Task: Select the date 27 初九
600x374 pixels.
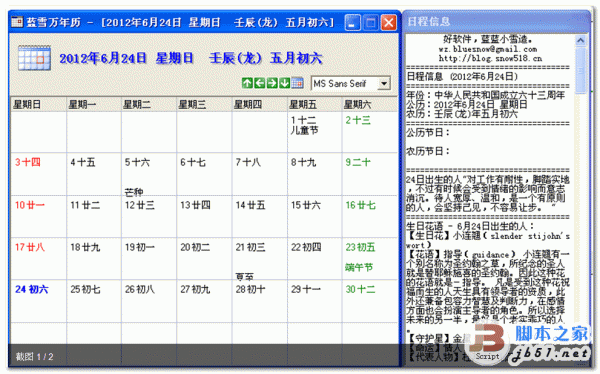Action: [x=204, y=301]
